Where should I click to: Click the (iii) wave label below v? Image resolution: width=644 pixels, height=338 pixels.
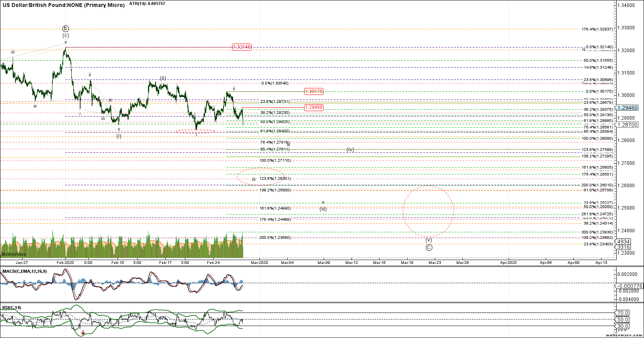pyautogui.click(x=323, y=209)
